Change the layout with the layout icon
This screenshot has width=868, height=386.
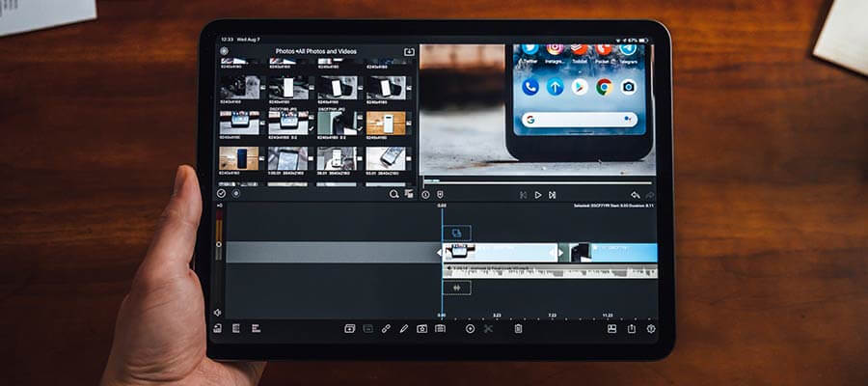coord(611,329)
